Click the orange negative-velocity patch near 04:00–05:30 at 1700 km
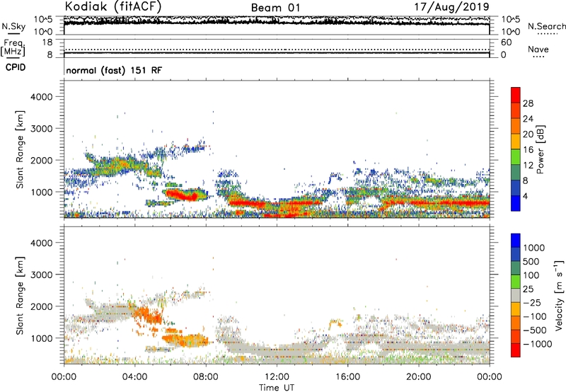566x392 pixels. 147,315
